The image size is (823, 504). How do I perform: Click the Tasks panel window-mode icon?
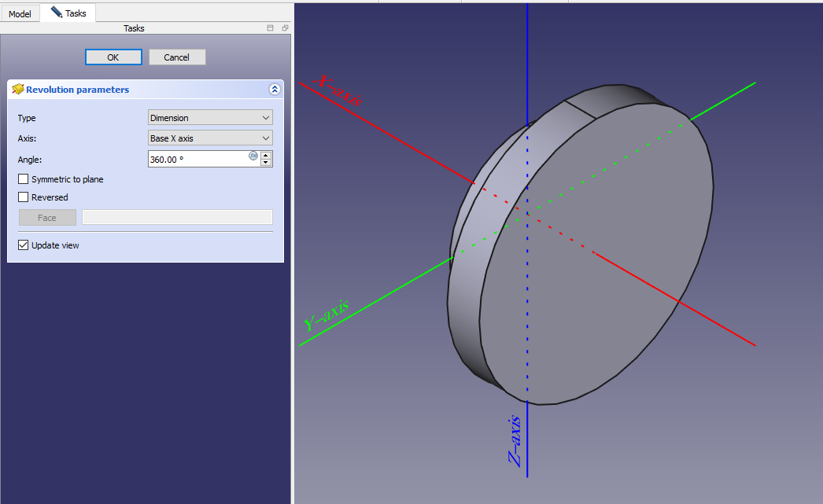(x=271, y=28)
